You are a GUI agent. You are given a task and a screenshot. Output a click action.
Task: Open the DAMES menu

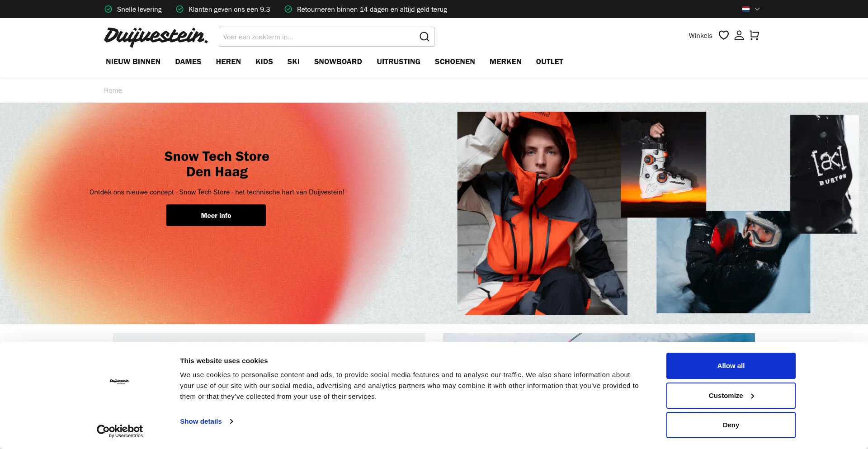click(188, 61)
